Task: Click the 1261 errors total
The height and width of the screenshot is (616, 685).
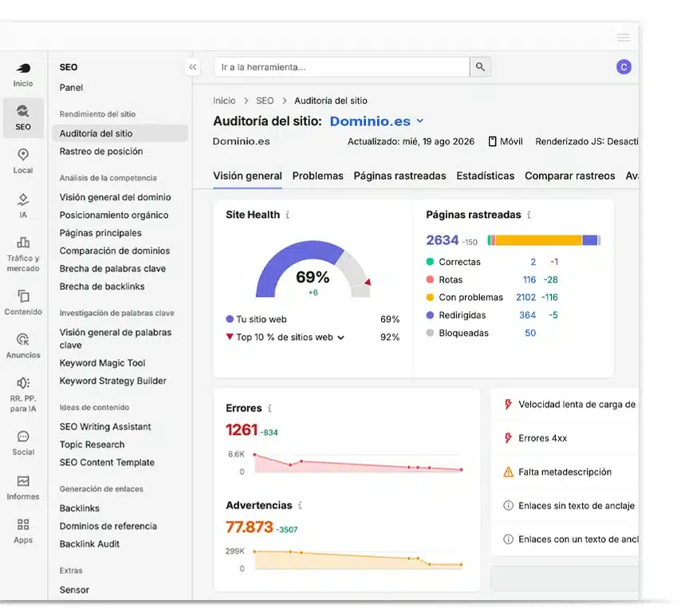Action: [x=241, y=430]
